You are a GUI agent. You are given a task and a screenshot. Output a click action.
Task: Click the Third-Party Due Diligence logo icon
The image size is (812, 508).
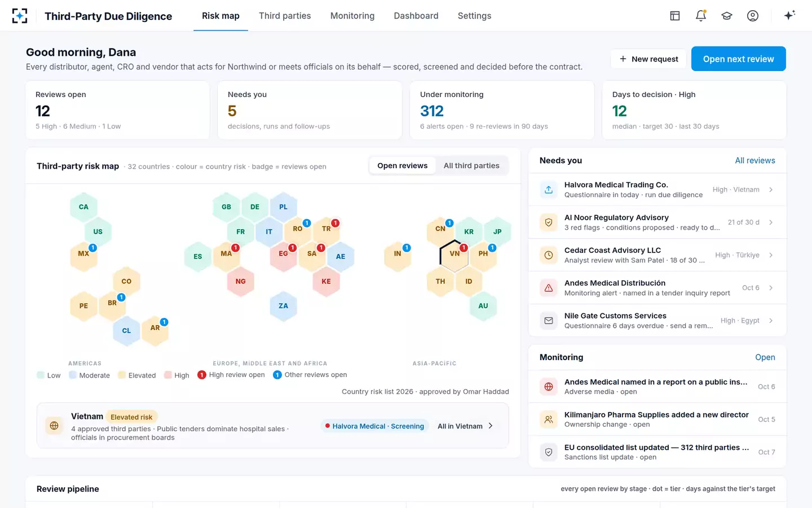[x=20, y=16]
